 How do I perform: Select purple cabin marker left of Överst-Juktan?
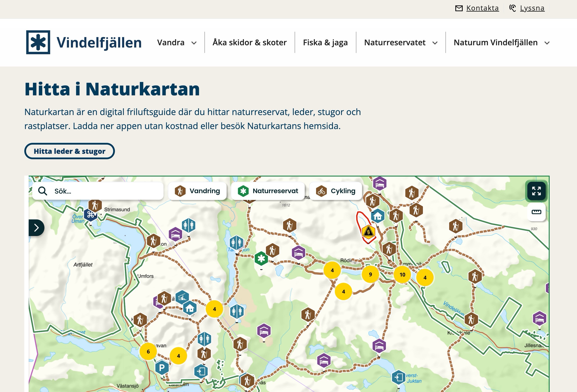click(324, 360)
